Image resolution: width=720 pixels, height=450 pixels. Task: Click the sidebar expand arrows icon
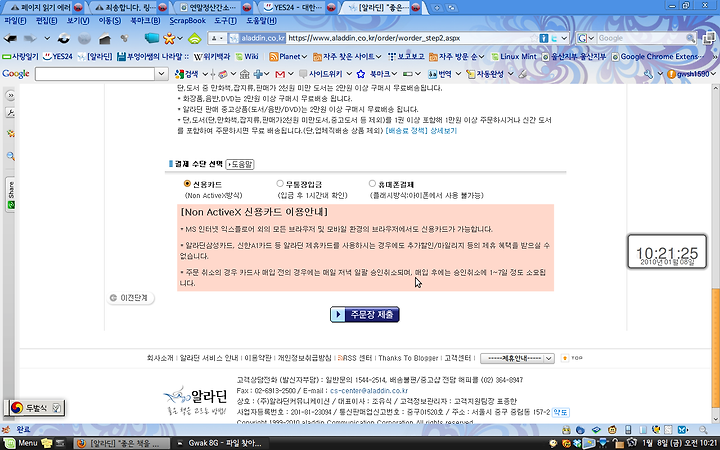click(x=10, y=96)
